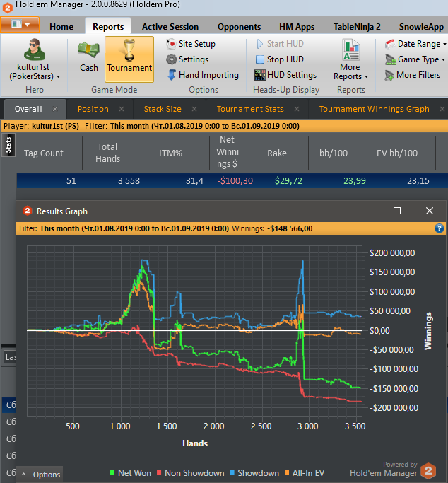Open the Active Session ribbon tab
Screen dimensions: 448x483
(170, 27)
